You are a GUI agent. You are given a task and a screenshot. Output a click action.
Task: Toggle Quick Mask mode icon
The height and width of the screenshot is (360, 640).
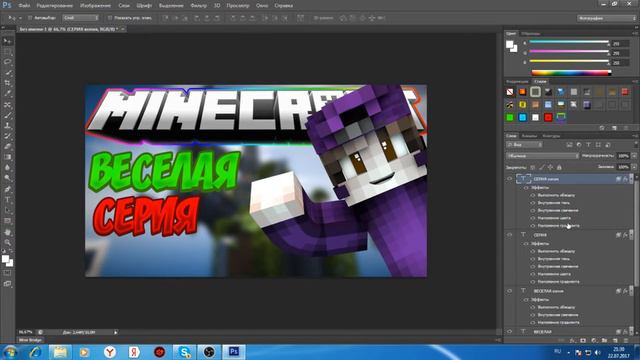click(x=7, y=273)
